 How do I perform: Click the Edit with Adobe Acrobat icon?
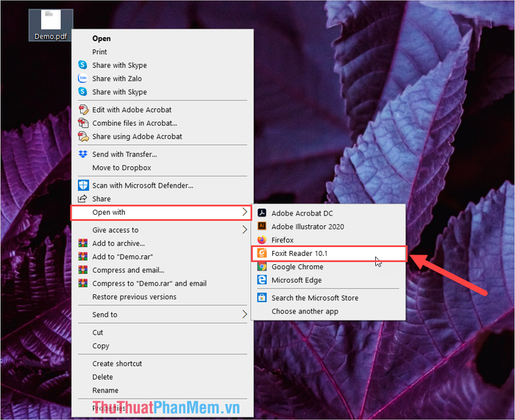click(x=83, y=110)
